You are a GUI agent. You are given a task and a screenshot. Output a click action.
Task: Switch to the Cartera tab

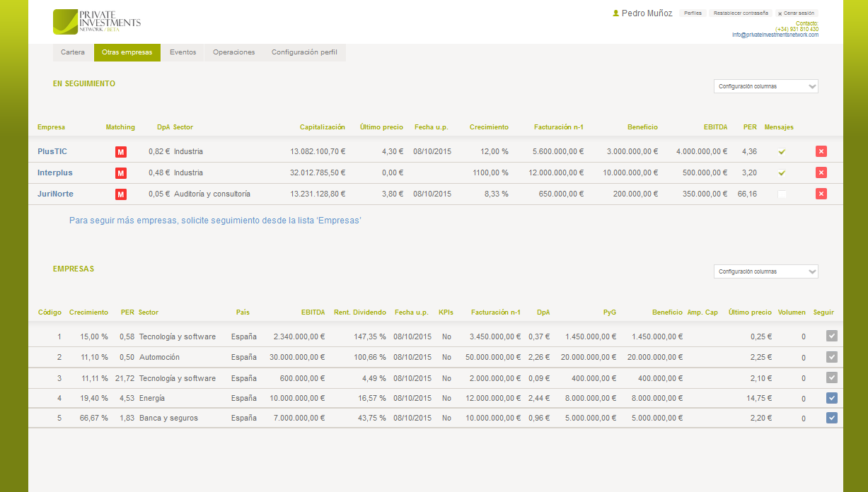coord(73,52)
